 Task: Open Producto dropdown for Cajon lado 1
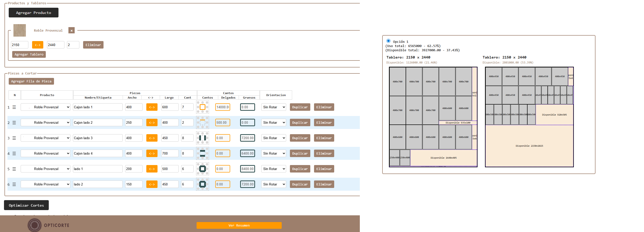46,107
